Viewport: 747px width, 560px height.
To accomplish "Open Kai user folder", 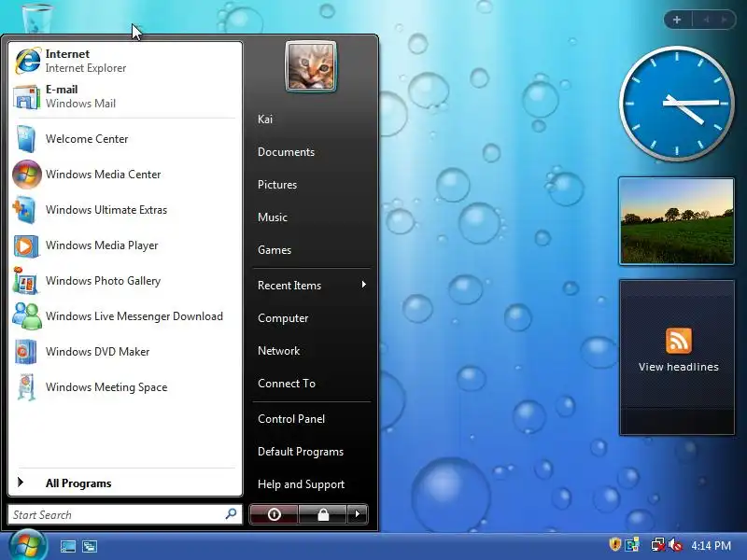I will pos(265,119).
